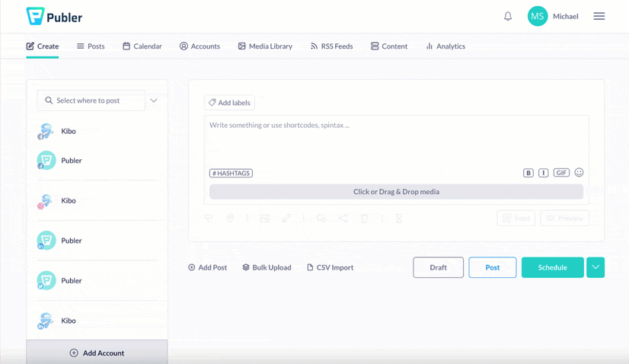Image resolution: width=629 pixels, height=364 pixels.
Task: Select the Kibo Facebook account
Action: (x=68, y=131)
